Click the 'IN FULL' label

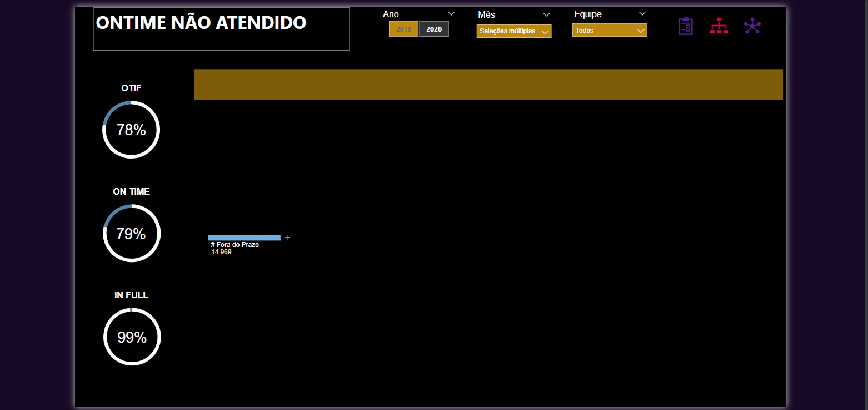tap(132, 295)
